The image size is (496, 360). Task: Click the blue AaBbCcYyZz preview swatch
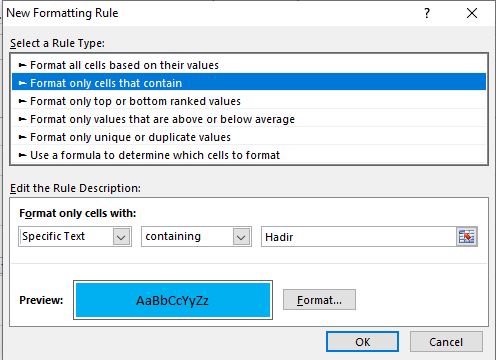point(173,300)
